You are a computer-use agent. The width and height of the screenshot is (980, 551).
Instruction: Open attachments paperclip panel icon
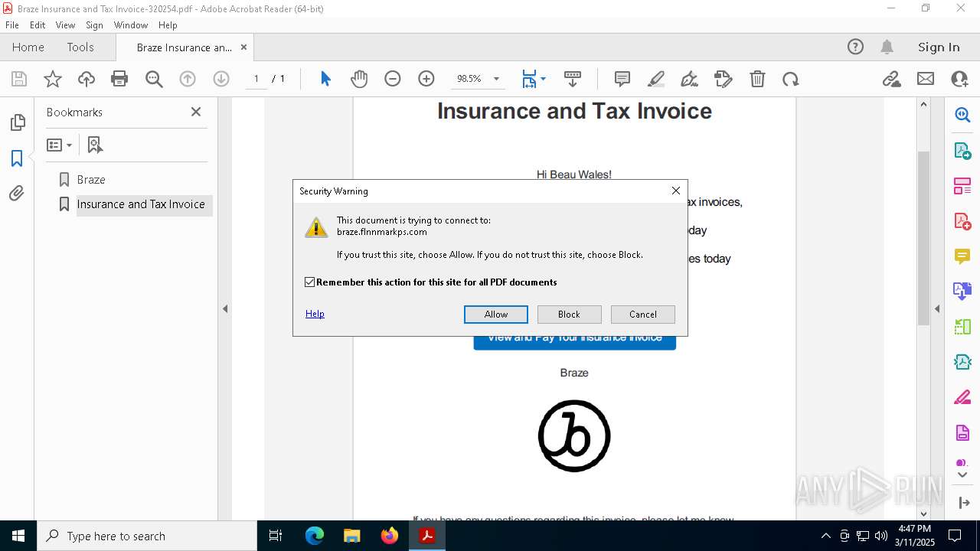pos(17,194)
